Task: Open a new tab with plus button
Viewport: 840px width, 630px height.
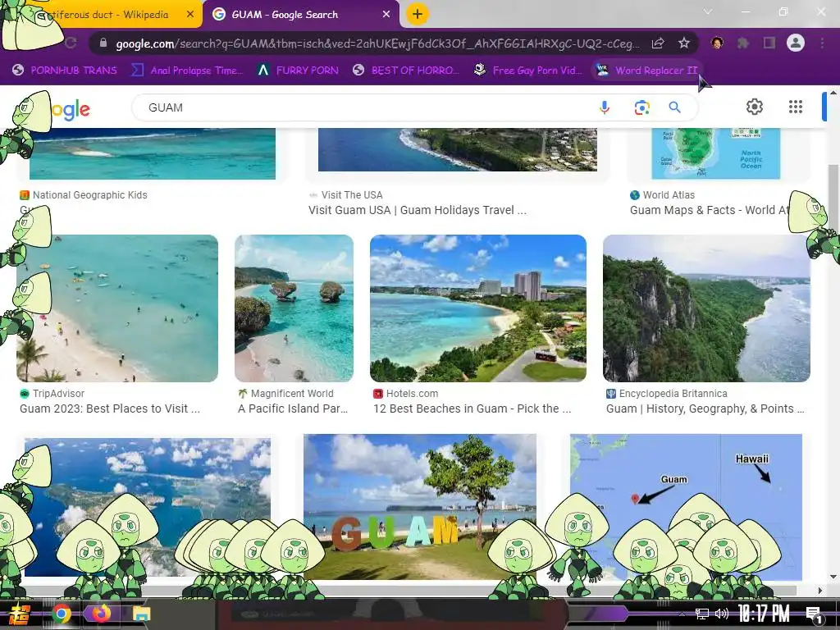Action: (x=418, y=14)
